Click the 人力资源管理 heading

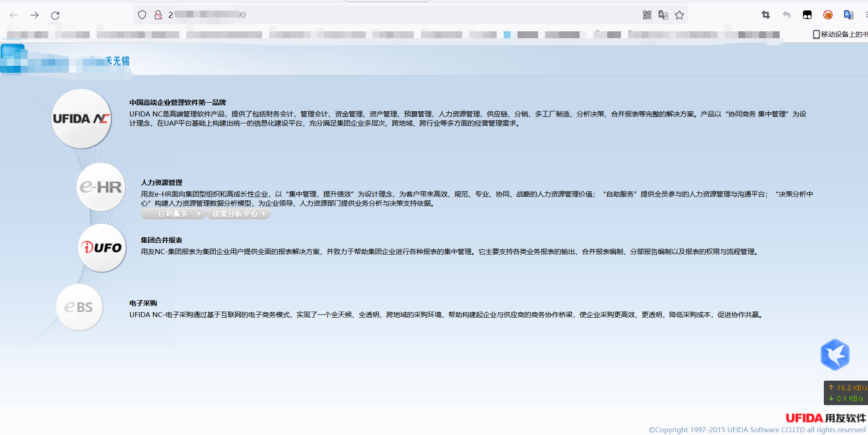point(161,183)
